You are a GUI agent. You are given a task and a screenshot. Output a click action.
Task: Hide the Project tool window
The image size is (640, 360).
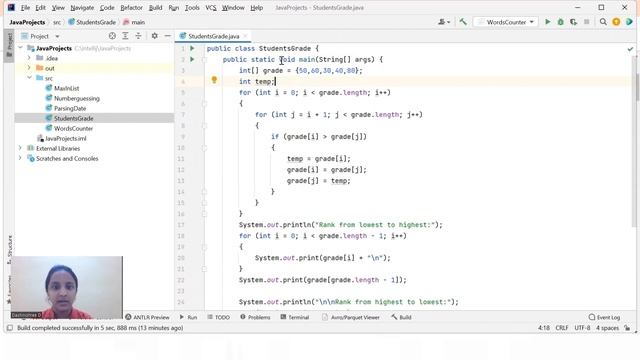[167, 36]
